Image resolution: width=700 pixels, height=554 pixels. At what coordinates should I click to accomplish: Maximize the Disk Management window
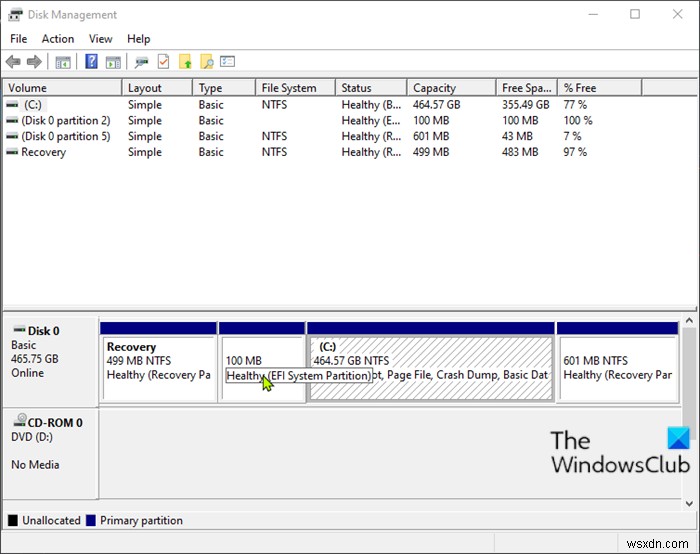click(635, 14)
